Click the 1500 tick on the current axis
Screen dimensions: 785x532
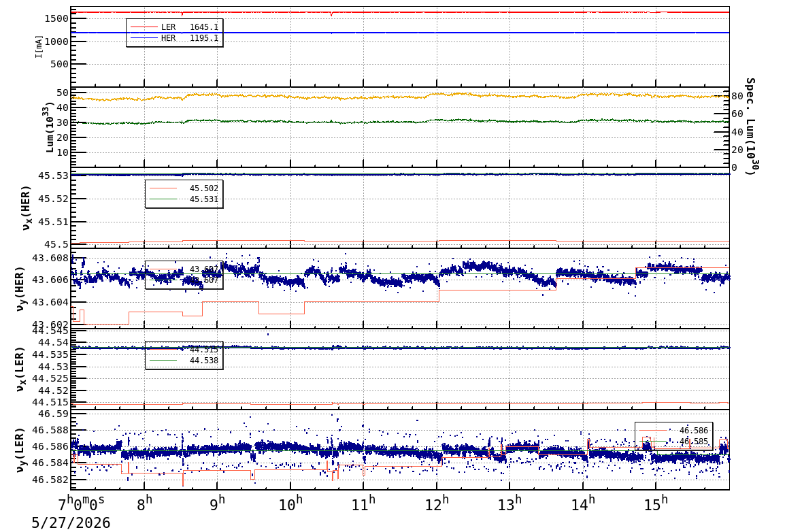(x=56, y=18)
